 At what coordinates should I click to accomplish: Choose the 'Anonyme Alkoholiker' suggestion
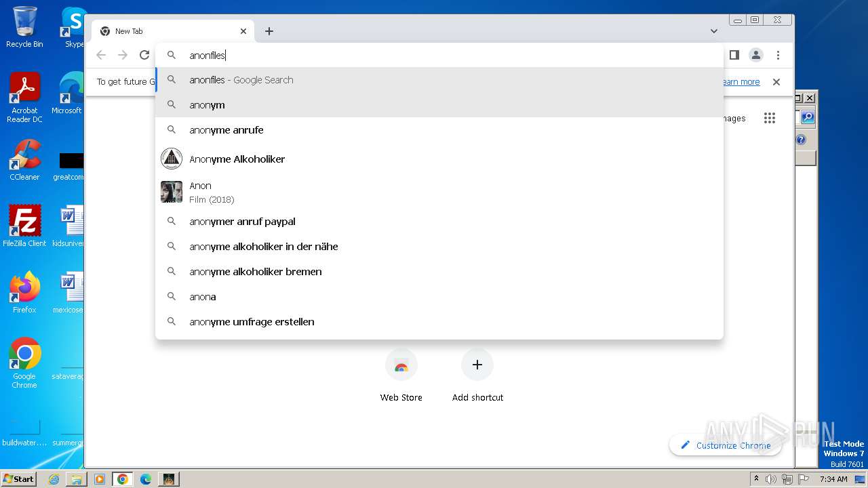click(439, 159)
